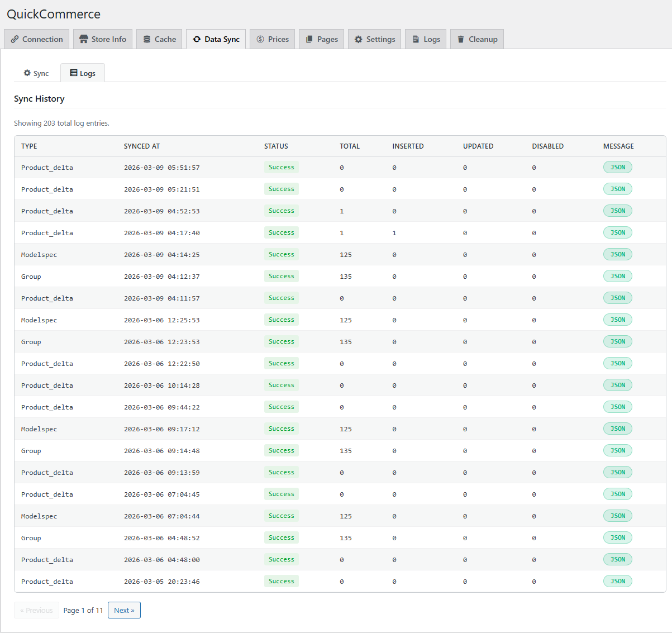Click the link icon on Connection tab
Viewport: 672px width, 633px height.
tap(15, 39)
